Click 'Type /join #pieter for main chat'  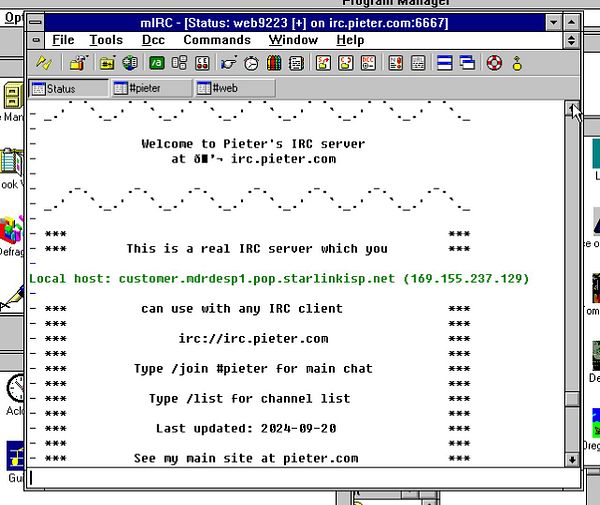pos(253,368)
